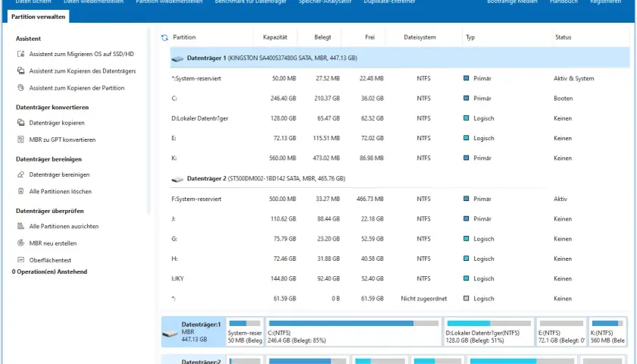Switch to Partition verwalten tab
This screenshot has width=637, height=364.
[38, 17]
